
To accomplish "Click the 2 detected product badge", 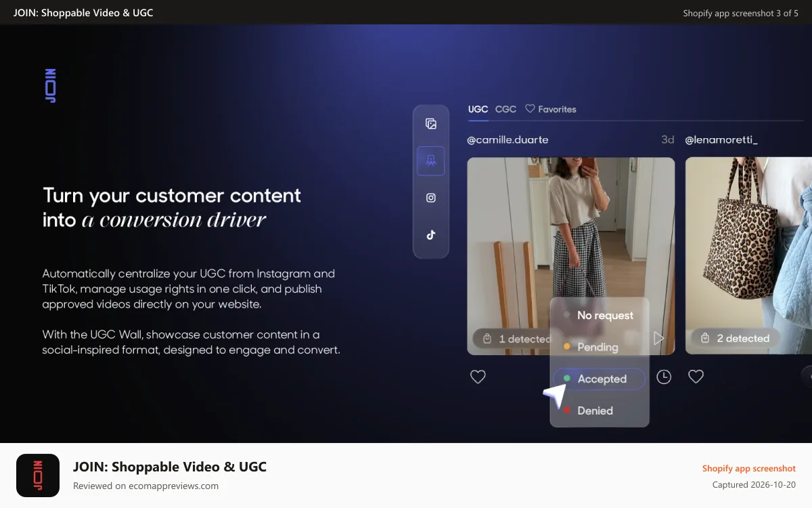I will coord(735,339).
